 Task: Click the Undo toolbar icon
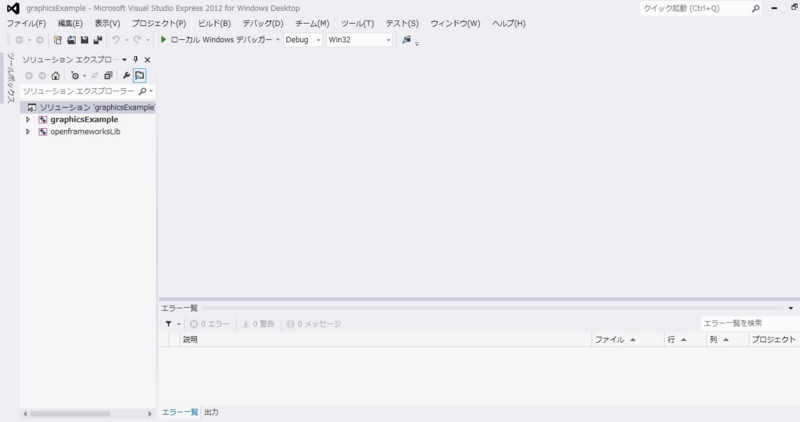coord(116,40)
